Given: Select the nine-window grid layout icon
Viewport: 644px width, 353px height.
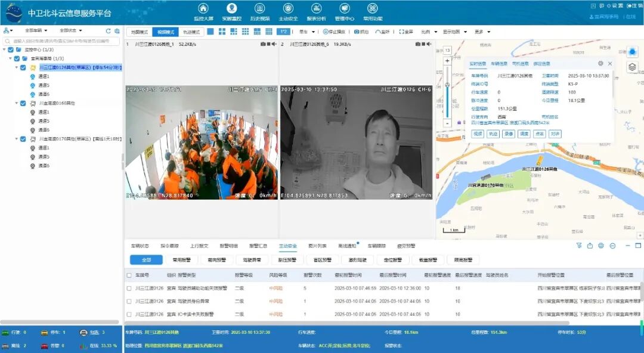Looking at the screenshot, I should (245, 32).
